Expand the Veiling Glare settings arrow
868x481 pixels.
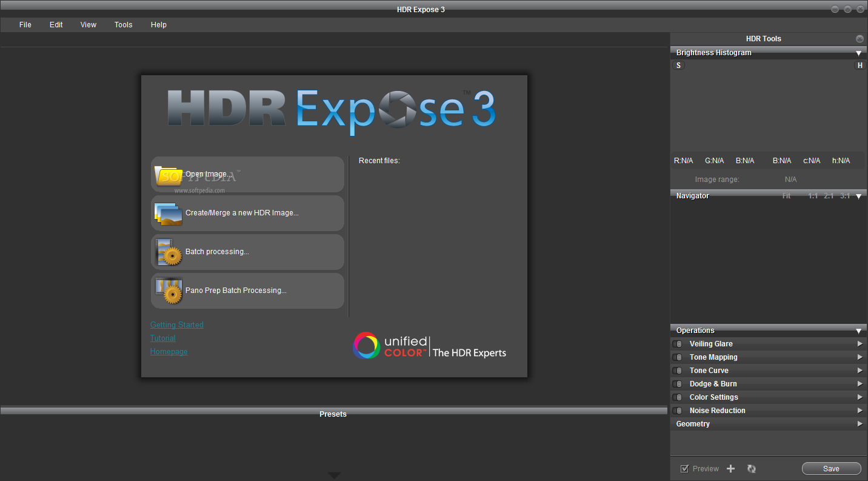coord(860,344)
